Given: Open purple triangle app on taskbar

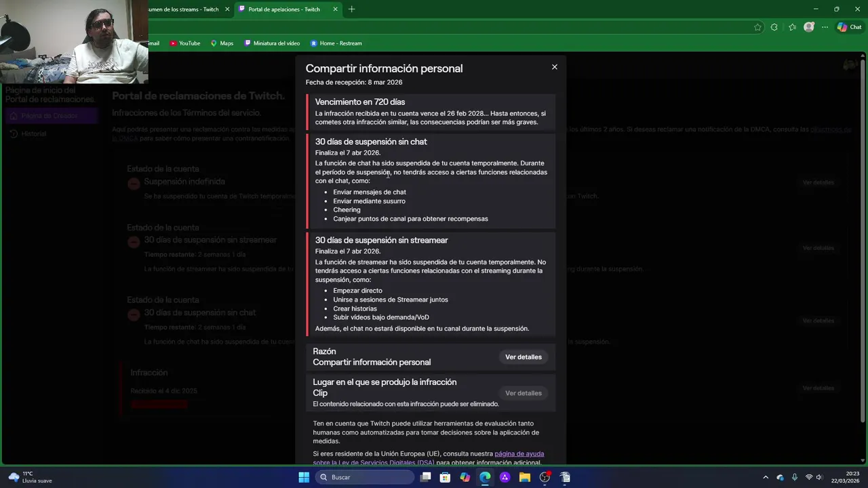Looking at the screenshot, I should click(505, 477).
